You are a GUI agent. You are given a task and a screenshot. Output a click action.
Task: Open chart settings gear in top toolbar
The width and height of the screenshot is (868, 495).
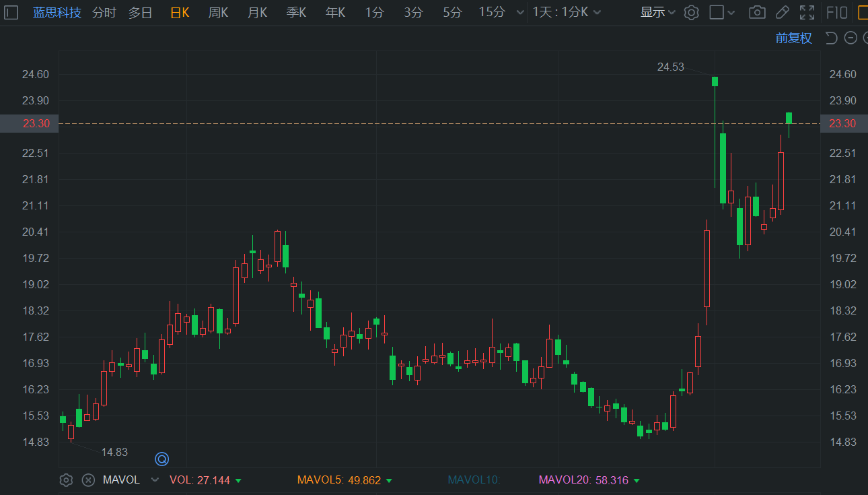[691, 12]
